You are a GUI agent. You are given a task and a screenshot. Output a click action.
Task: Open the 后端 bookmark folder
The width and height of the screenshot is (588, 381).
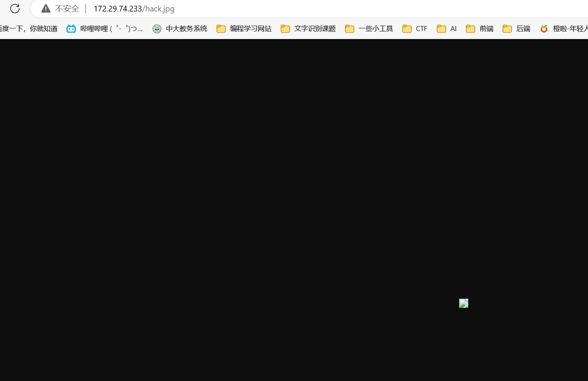coord(523,29)
